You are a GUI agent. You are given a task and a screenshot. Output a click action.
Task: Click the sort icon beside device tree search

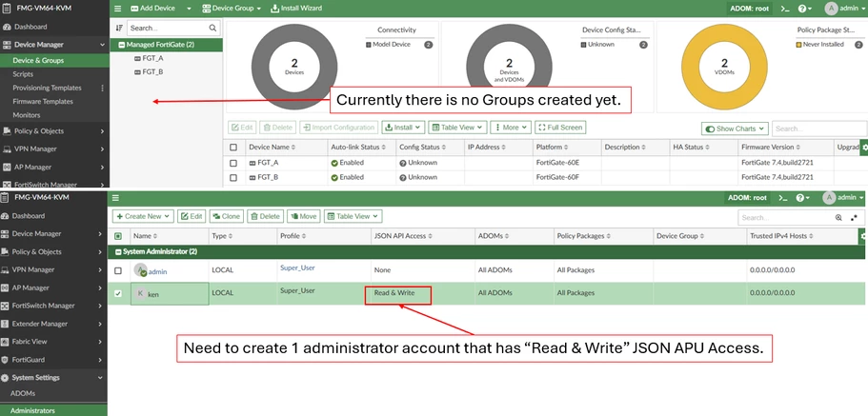(119, 28)
